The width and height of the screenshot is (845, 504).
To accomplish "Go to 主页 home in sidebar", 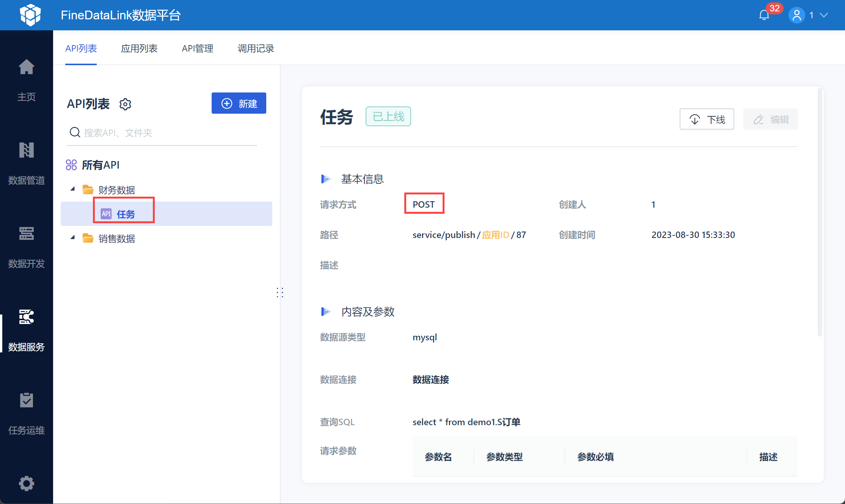I will pos(27,80).
